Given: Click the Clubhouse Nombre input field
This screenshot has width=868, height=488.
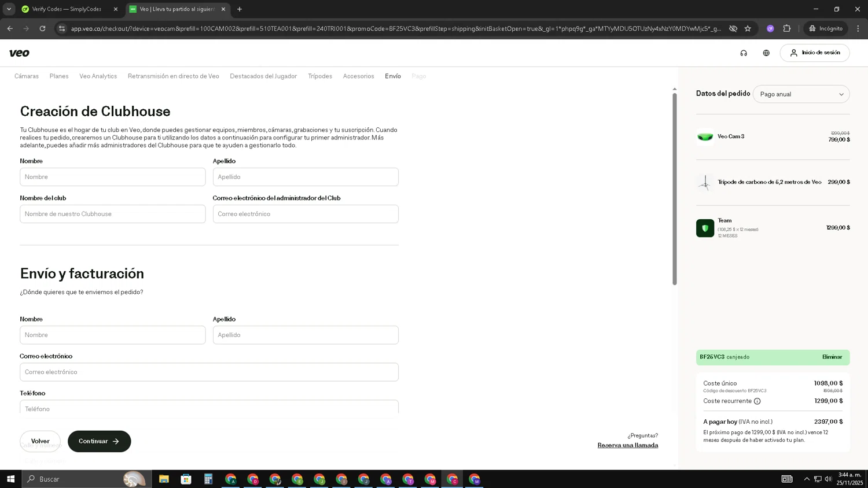Looking at the screenshot, I should pos(113,177).
